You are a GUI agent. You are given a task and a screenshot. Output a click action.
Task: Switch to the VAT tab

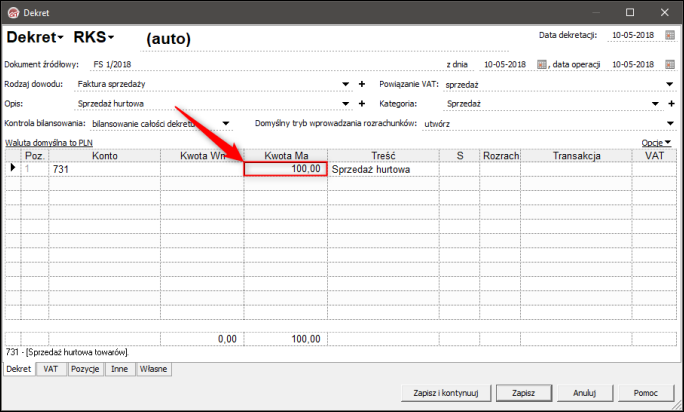click(51, 369)
